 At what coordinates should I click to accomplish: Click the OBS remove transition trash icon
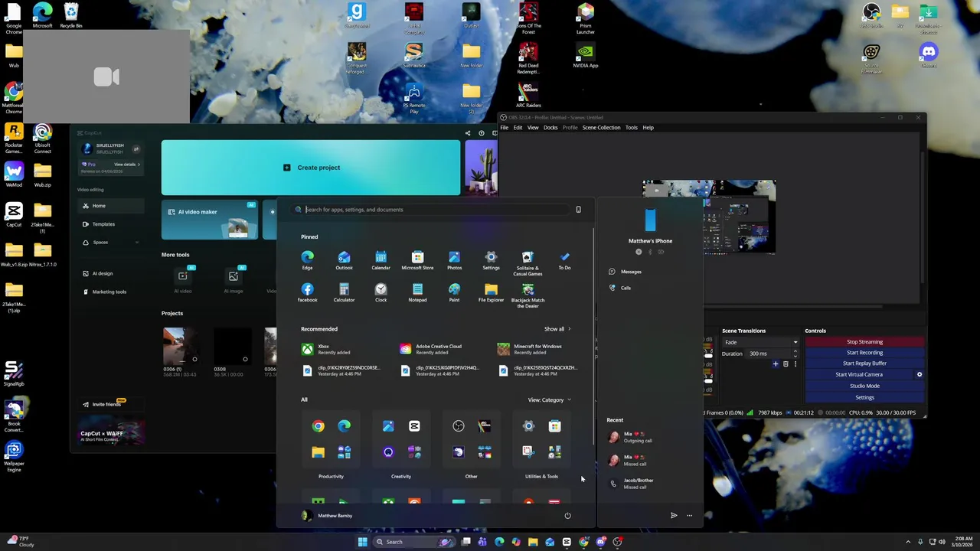[x=786, y=364]
